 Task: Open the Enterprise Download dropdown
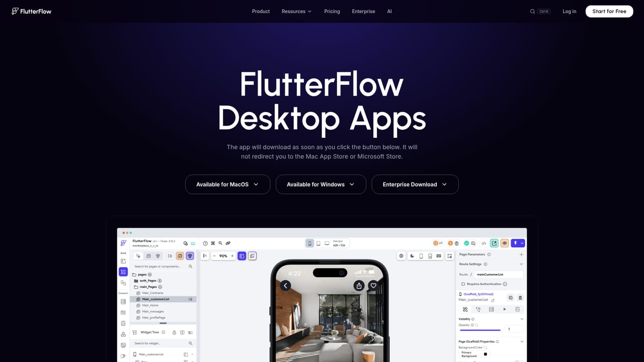[x=415, y=185]
